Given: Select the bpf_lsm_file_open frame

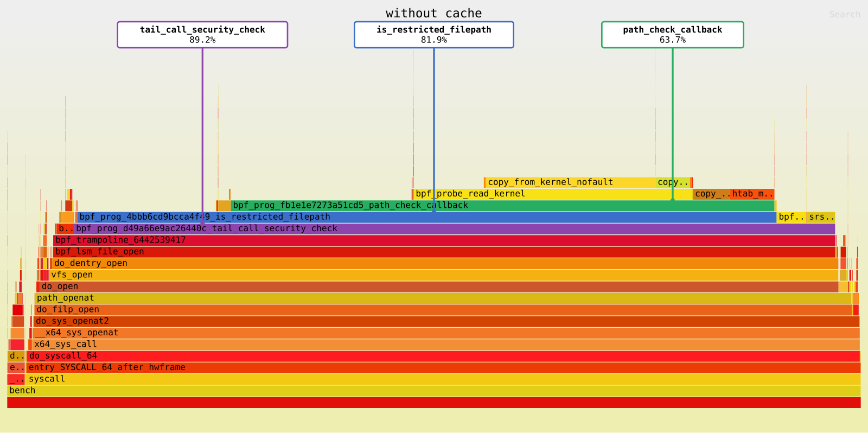Looking at the screenshot, I should (x=444, y=252).
